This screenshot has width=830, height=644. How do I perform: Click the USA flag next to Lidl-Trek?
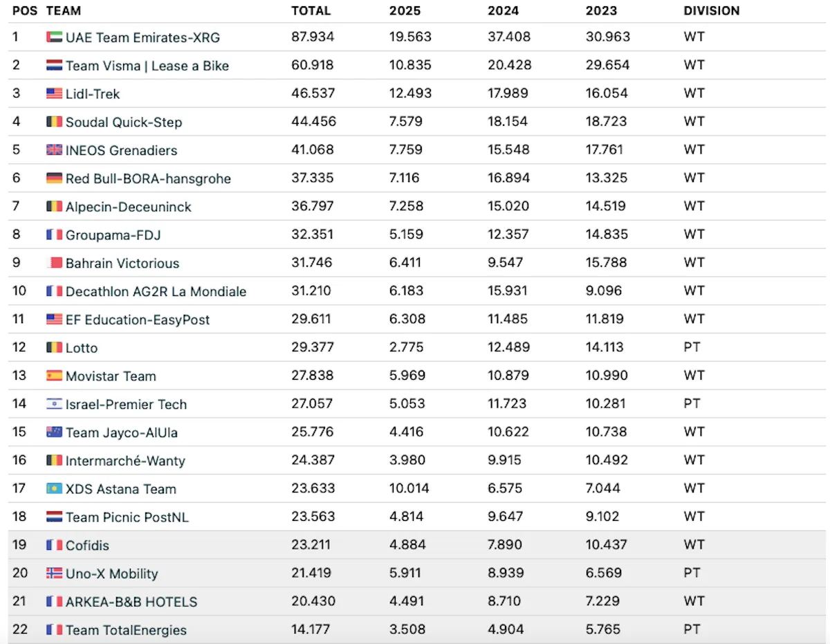pos(54,93)
